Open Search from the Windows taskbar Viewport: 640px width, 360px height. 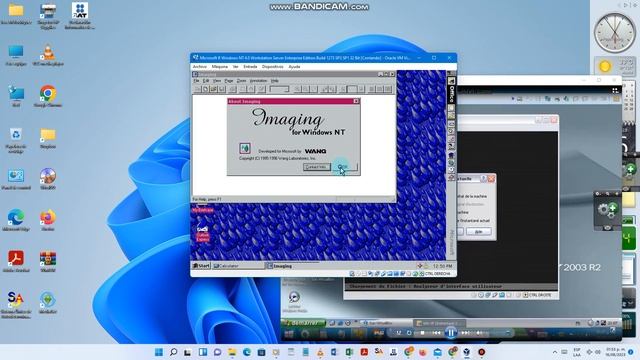tap(173, 352)
